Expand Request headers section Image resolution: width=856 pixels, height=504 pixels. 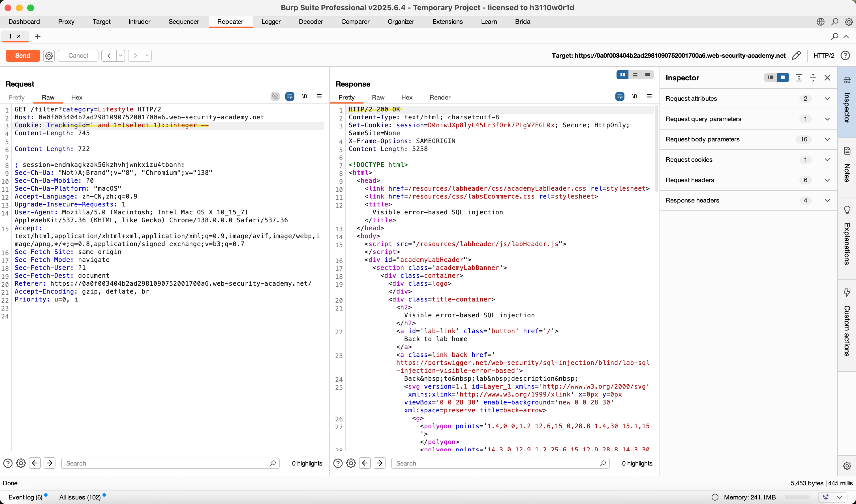click(748, 180)
